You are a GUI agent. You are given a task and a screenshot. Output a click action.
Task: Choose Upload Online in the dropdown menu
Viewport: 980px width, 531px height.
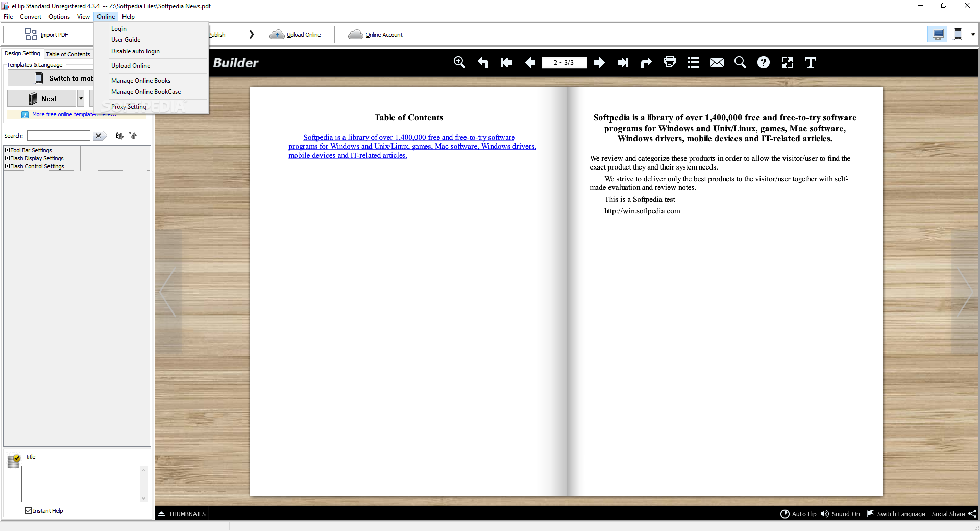point(151,66)
